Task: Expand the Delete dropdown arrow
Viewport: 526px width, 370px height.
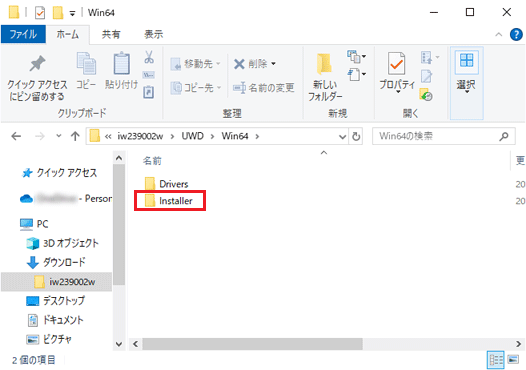Action: point(273,63)
